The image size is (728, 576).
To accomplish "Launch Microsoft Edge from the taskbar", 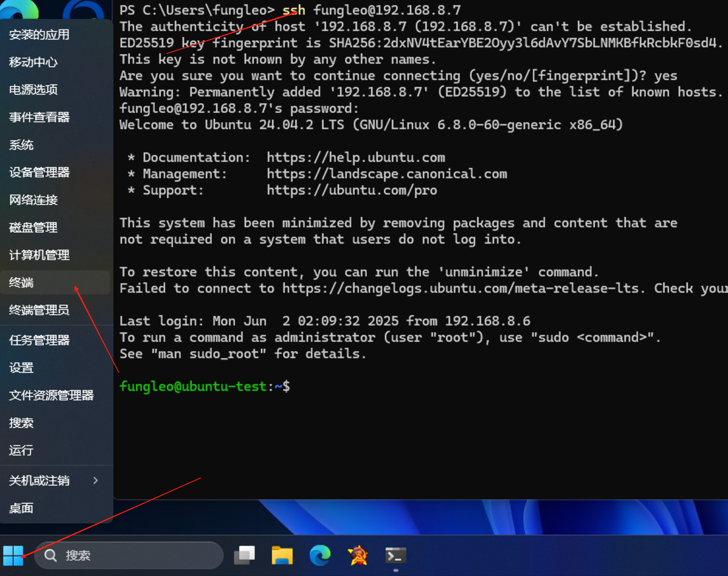I will pyautogui.click(x=320, y=555).
